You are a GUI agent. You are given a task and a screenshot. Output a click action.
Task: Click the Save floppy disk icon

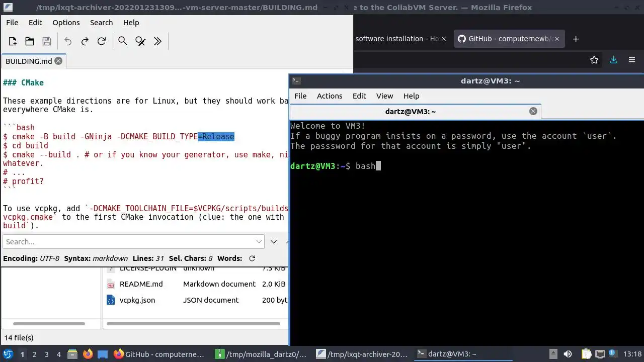tap(47, 41)
